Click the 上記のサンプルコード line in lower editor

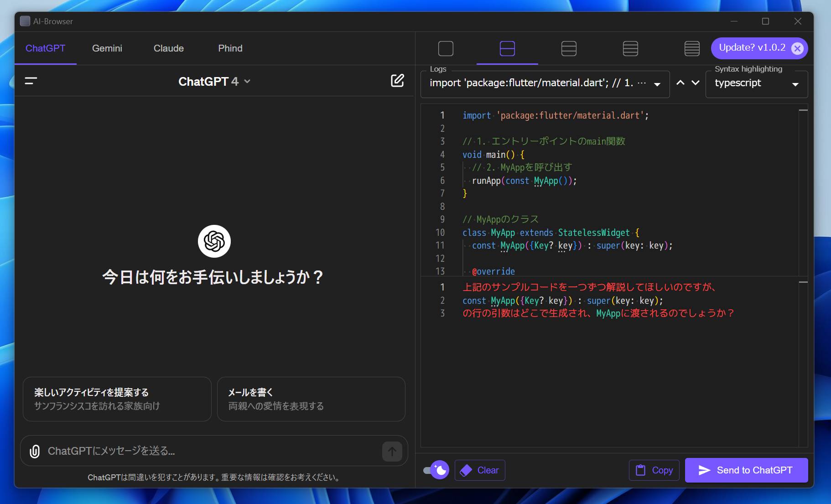point(589,287)
